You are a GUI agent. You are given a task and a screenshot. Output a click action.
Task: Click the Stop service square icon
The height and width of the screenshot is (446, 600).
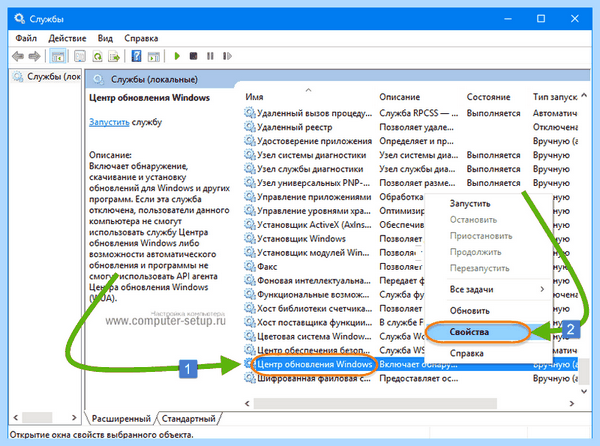[x=193, y=56]
